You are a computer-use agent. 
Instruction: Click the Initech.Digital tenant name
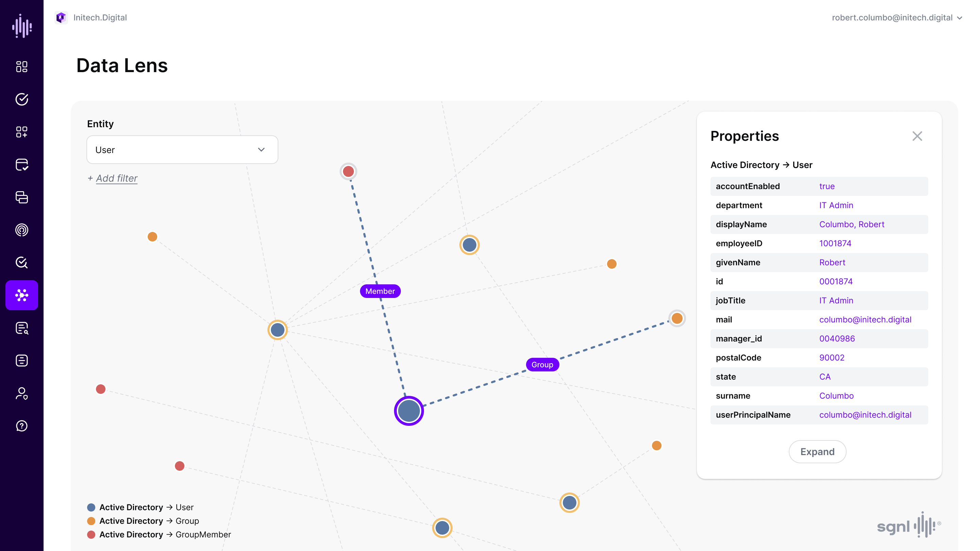[x=100, y=18]
